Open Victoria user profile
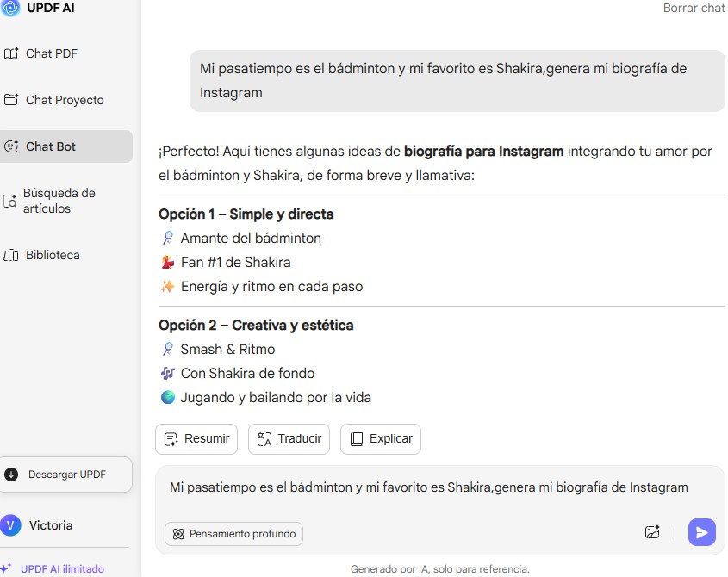Viewport: 728px width, 577px height. [37, 525]
